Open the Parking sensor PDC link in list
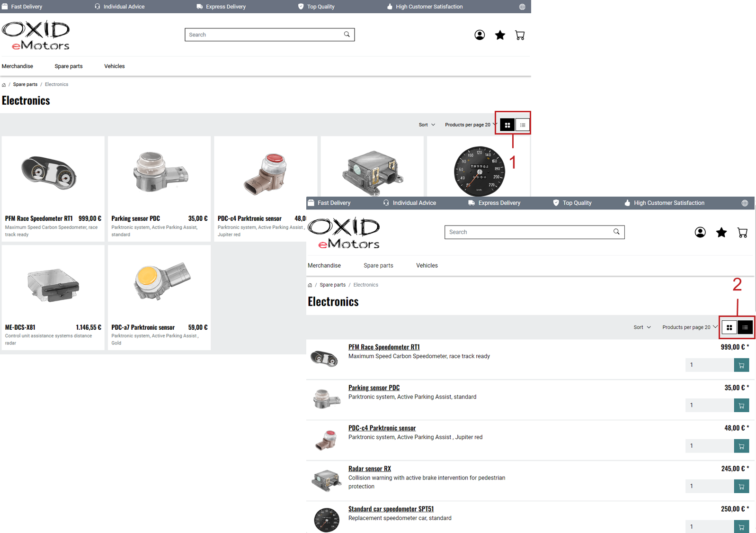 pyautogui.click(x=374, y=388)
